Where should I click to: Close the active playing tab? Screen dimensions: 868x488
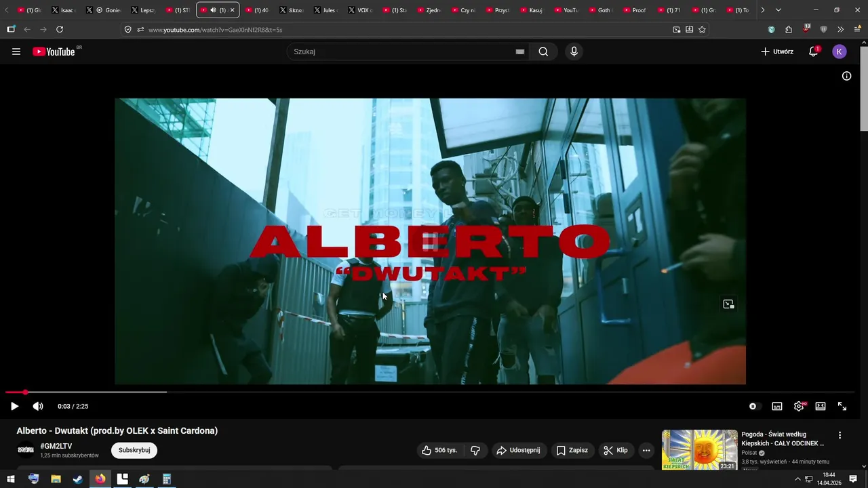pos(232,10)
